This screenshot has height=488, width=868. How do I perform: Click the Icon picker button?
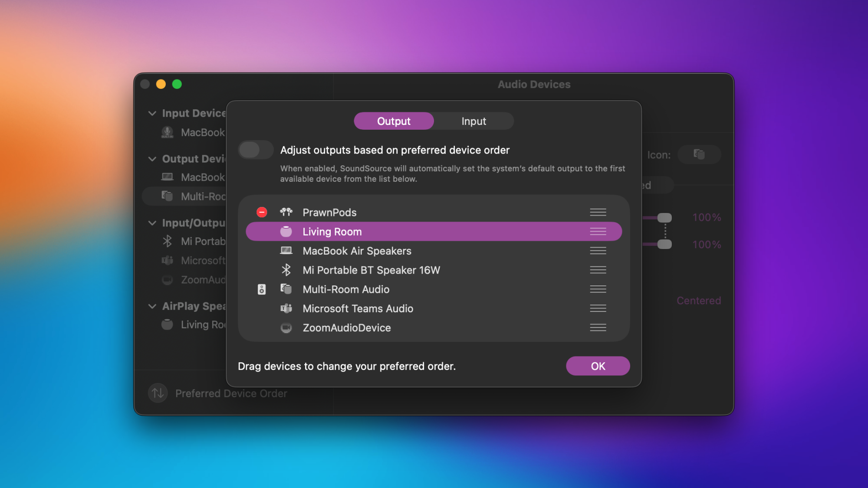click(699, 154)
